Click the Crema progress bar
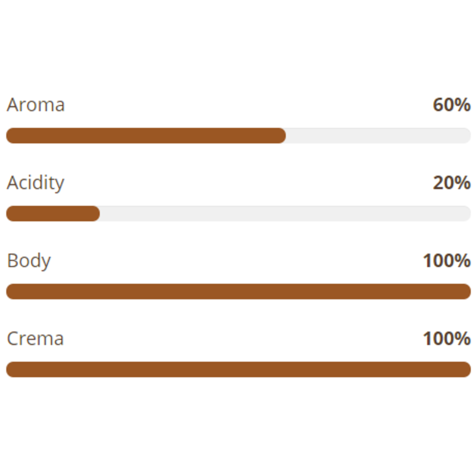The image size is (476, 476). tap(238, 369)
